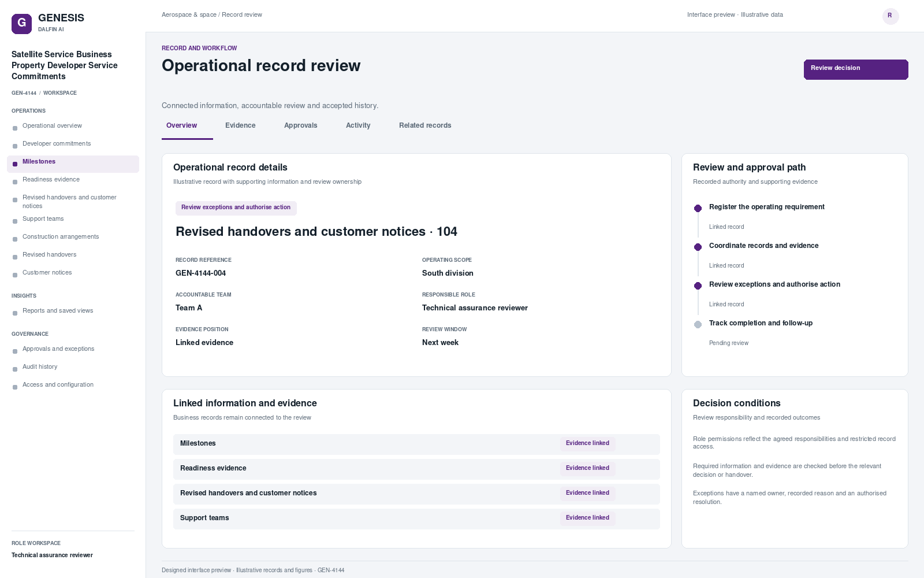Image resolution: width=924 pixels, height=578 pixels.
Task: Select Milestones sidebar item
Action: pyautogui.click(x=73, y=164)
